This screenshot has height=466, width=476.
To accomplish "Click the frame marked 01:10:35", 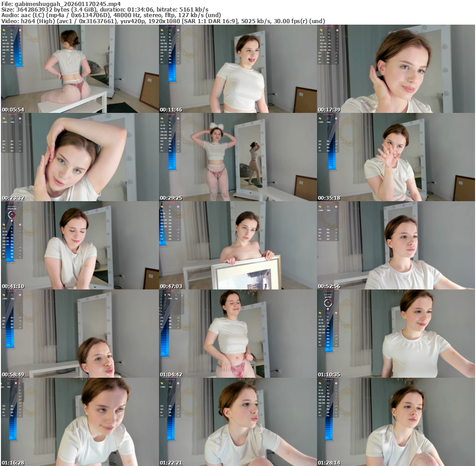I will pos(396,334).
